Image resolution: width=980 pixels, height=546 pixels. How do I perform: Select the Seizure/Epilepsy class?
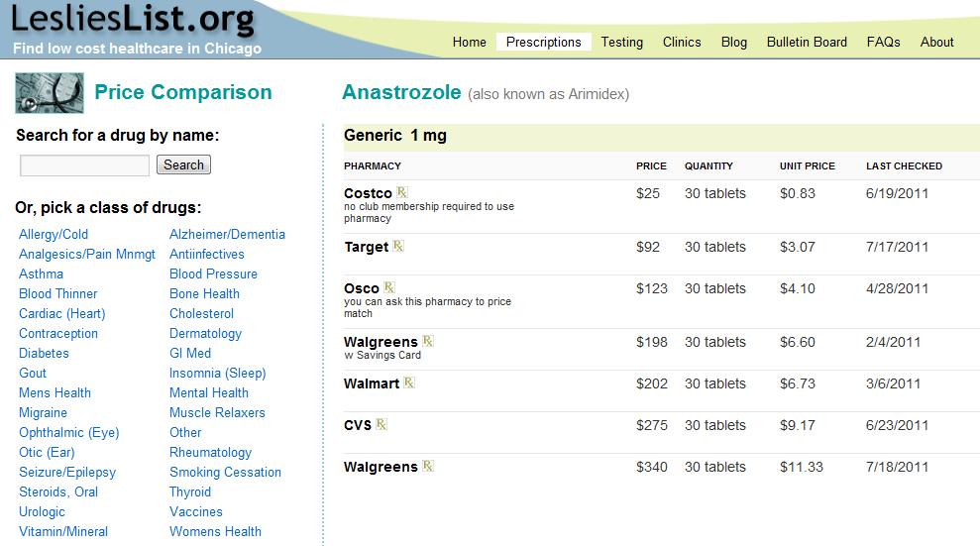[67, 473]
